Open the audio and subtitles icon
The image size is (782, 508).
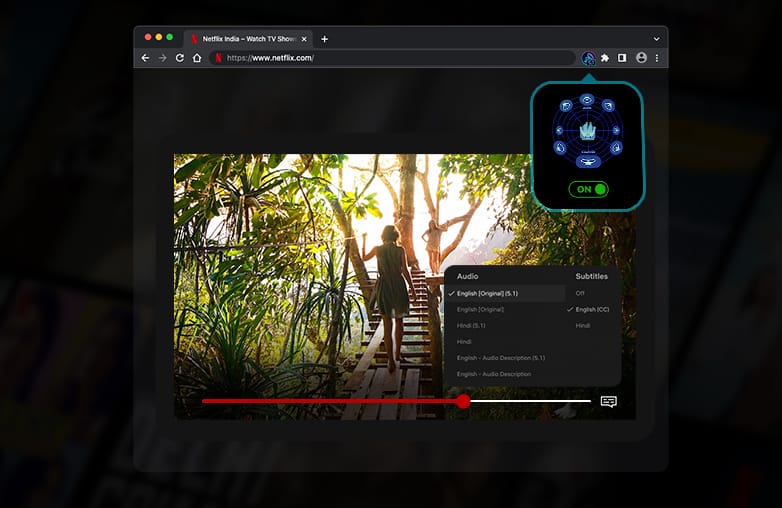pyautogui.click(x=609, y=401)
